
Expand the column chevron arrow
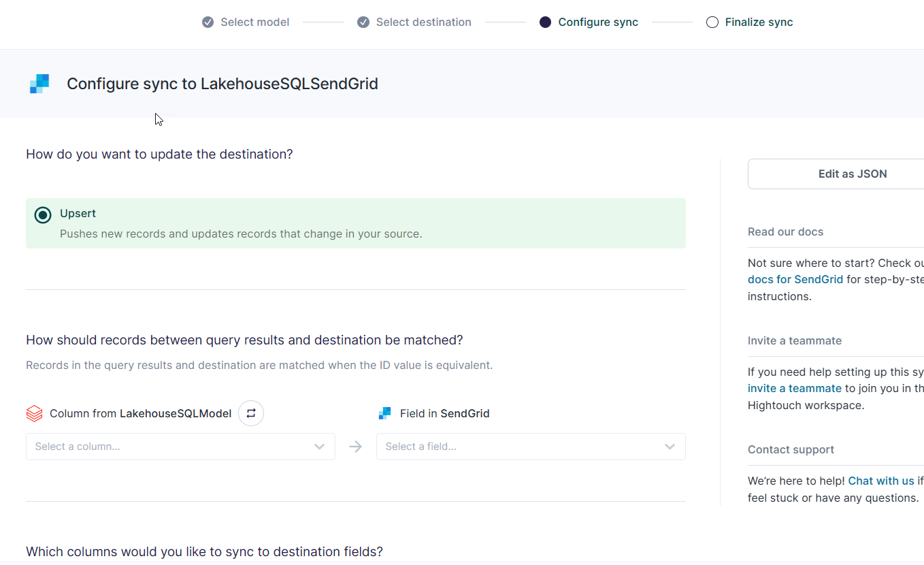tap(319, 447)
